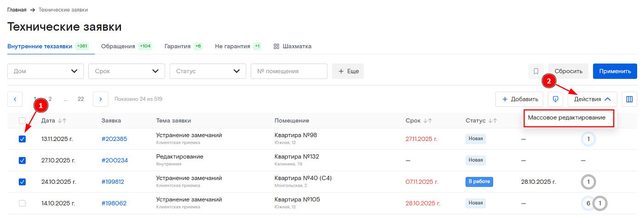644x216 pixels.
Task: Go to the next page arrow
Action: coord(100,99)
